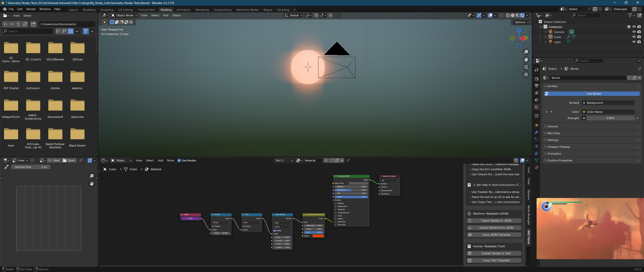Image resolution: width=644 pixels, height=272 pixels.
Task: Create new folder in file browser
Action: (33, 24)
